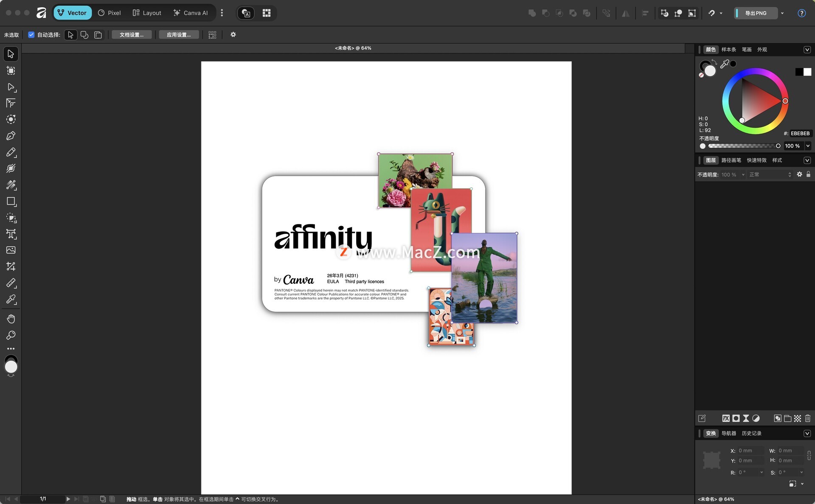Screen dimensions: 815x504
Task: Click the opacity slider in color panel
Action: click(x=742, y=146)
